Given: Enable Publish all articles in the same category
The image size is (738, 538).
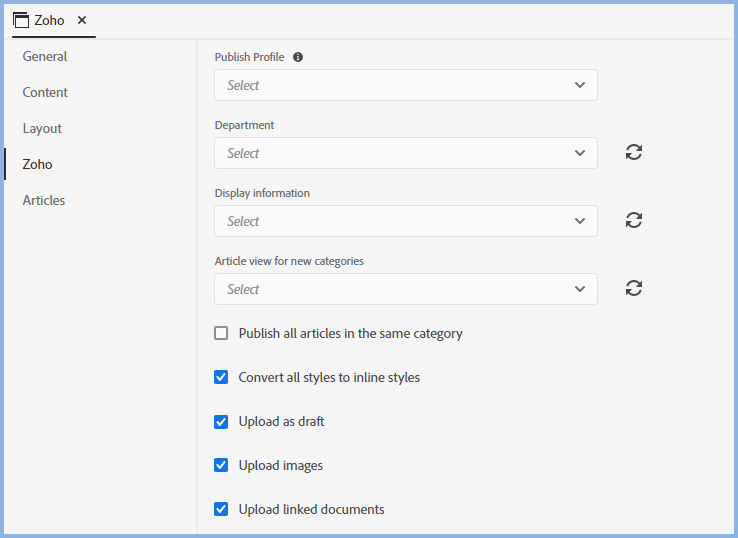Looking at the screenshot, I should pos(221,333).
